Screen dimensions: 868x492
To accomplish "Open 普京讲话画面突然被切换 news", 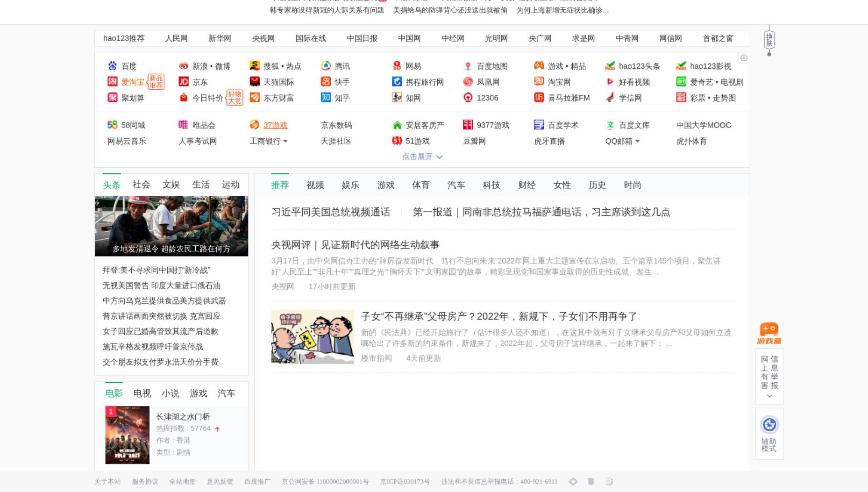I will click(x=162, y=316).
